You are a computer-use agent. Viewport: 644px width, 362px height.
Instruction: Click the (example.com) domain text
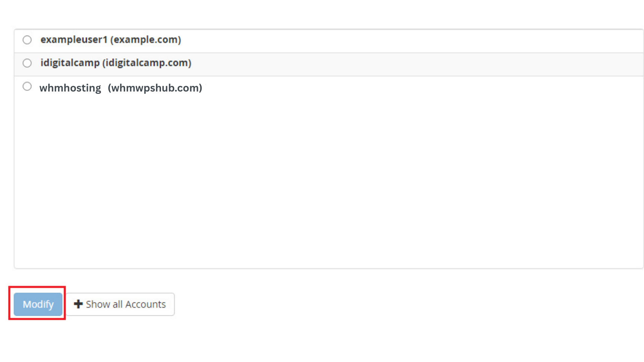click(x=146, y=40)
